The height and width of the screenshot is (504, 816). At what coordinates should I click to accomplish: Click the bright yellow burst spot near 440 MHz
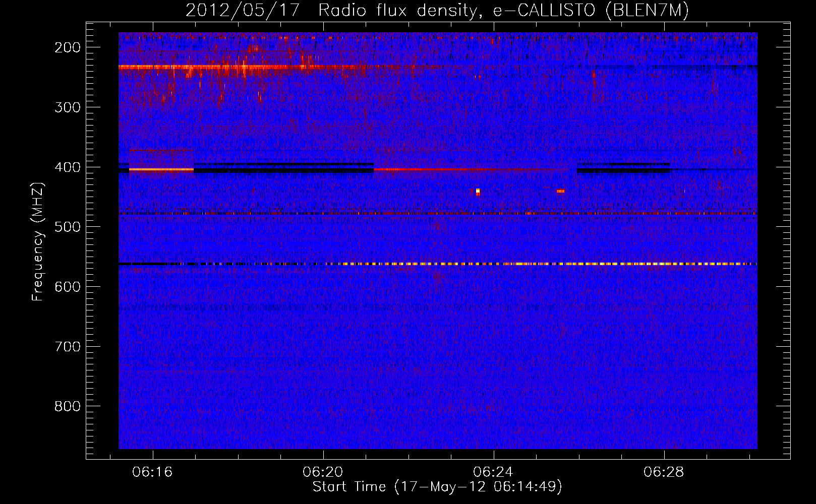(x=478, y=192)
